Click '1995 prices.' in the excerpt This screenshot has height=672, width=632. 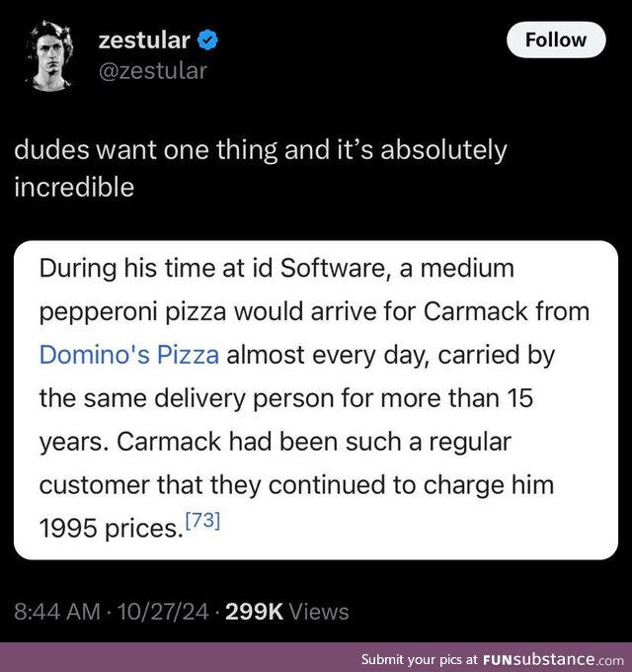[111, 528]
